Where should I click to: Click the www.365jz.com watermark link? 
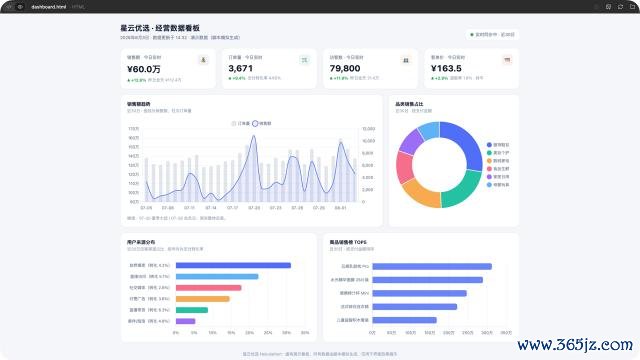pyautogui.click(x=575, y=345)
